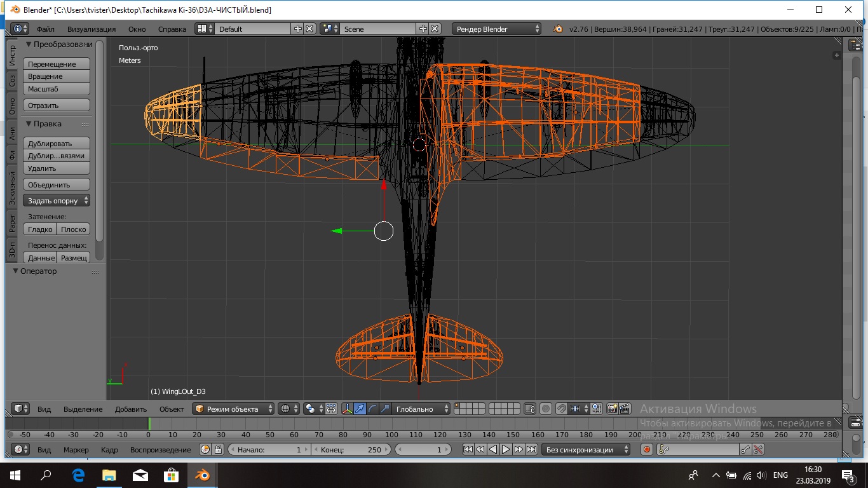
Task: Select the 'Ани' tab in tool shelf
Action: pos(12,133)
